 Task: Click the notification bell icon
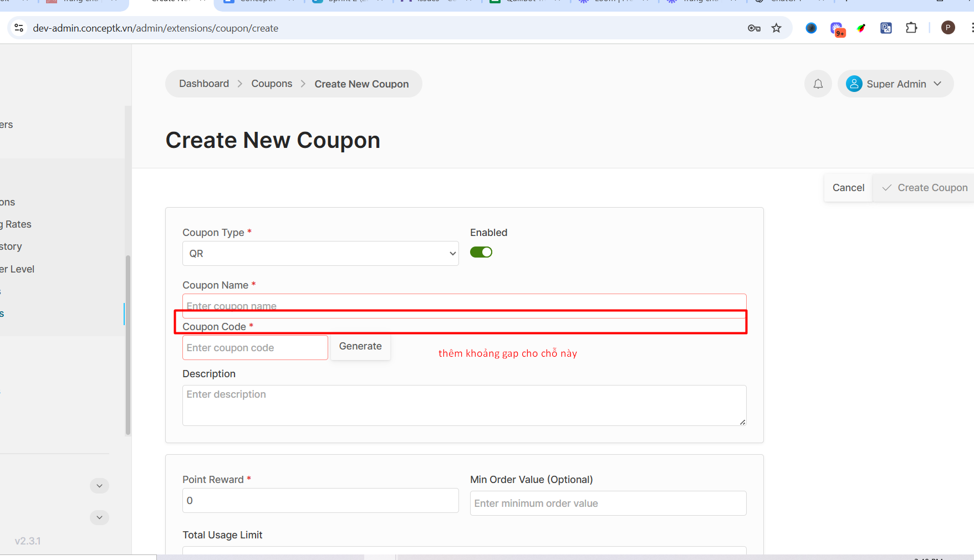pyautogui.click(x=818, y=84)
